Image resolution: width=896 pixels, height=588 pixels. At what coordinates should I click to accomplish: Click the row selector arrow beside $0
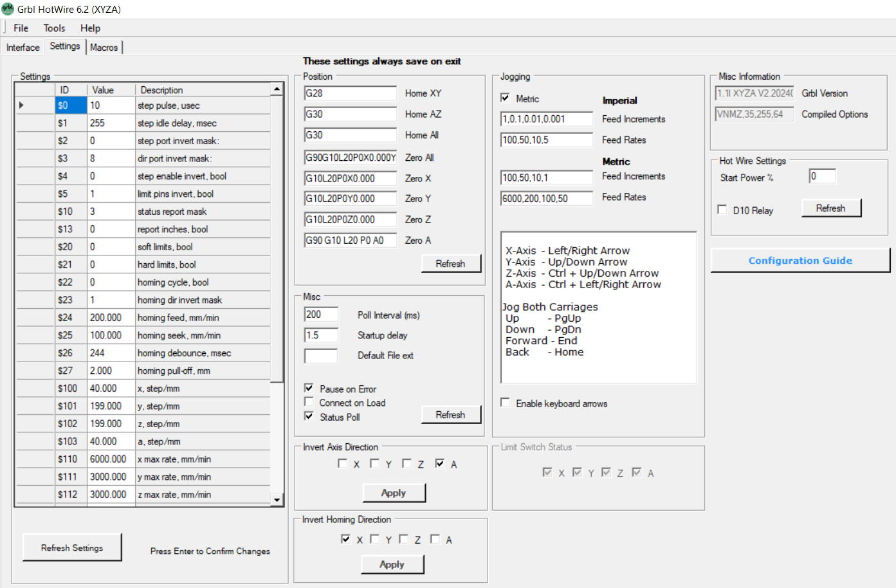pyautogui.click(x=21, y=106)
